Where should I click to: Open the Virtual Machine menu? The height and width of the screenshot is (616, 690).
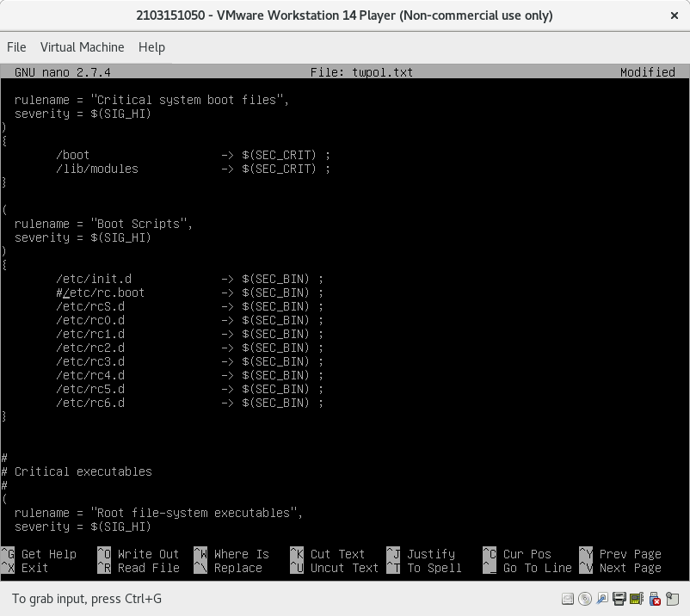(83, 47)
